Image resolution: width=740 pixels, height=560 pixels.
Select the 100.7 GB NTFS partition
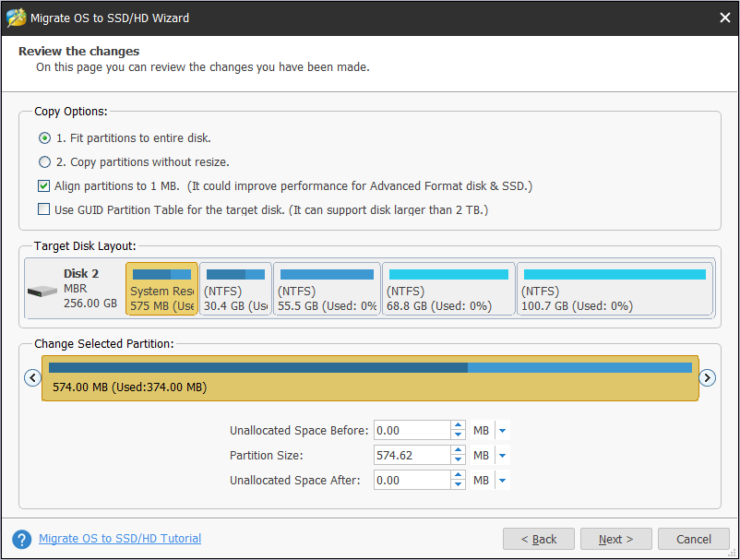point(615,289)
